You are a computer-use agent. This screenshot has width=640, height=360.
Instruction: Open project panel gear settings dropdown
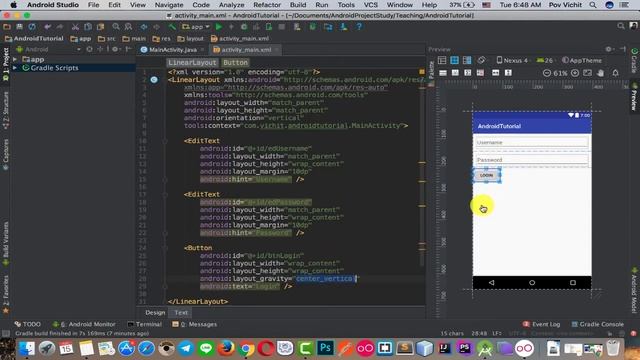(x=116, y=49)
